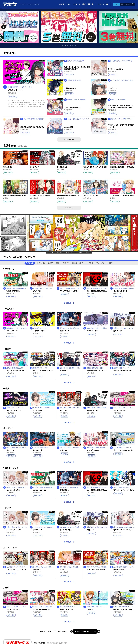
Task: Click the arrow beside 異世界 section's すべて見る
Action: pyautogui.click(x=73, y=383)
